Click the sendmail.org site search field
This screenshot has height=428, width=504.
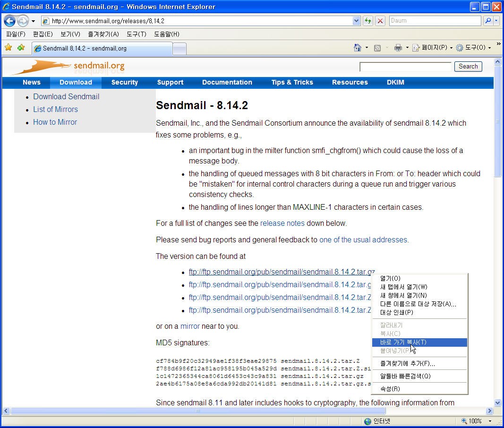[x=405, y=67]
